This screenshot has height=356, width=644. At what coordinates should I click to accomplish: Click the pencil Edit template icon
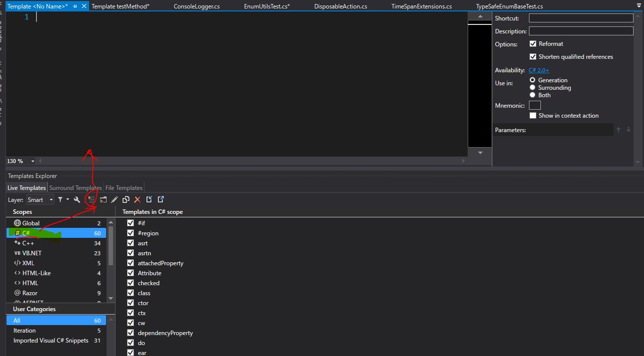pyautogui.click(x=115, y=199)
